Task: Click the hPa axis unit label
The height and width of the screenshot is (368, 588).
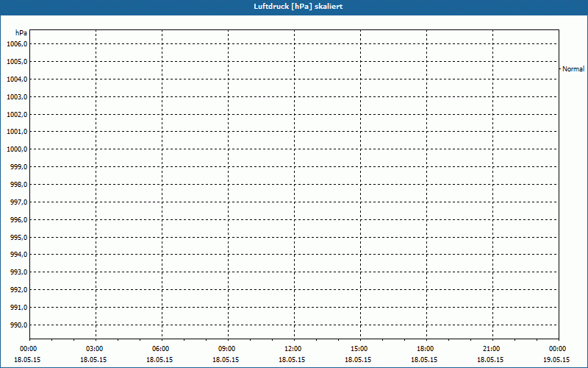Action: [x=21, y=33]
